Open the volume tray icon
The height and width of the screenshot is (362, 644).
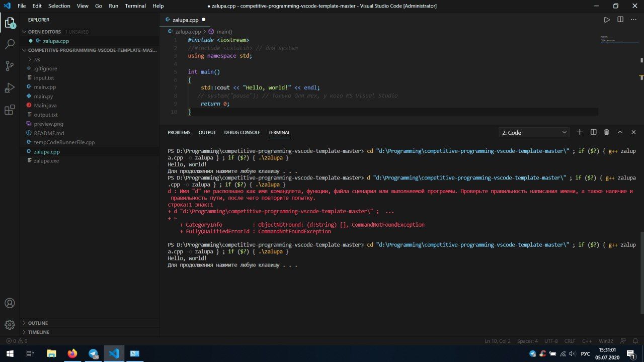coord(572,354)
